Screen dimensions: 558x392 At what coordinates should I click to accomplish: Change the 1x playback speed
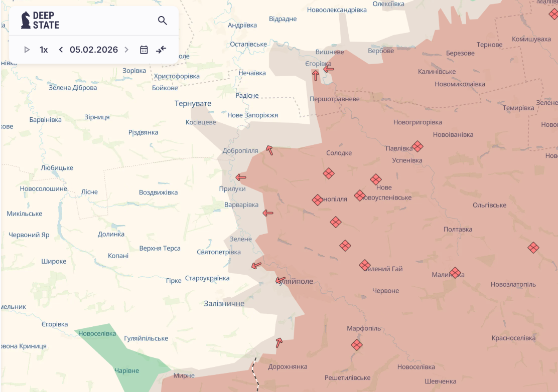click(44, 50)
